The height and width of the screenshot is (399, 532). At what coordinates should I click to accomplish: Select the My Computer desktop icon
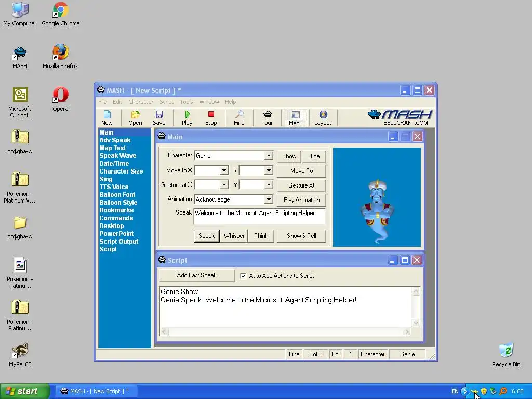[x=20, y=14]
